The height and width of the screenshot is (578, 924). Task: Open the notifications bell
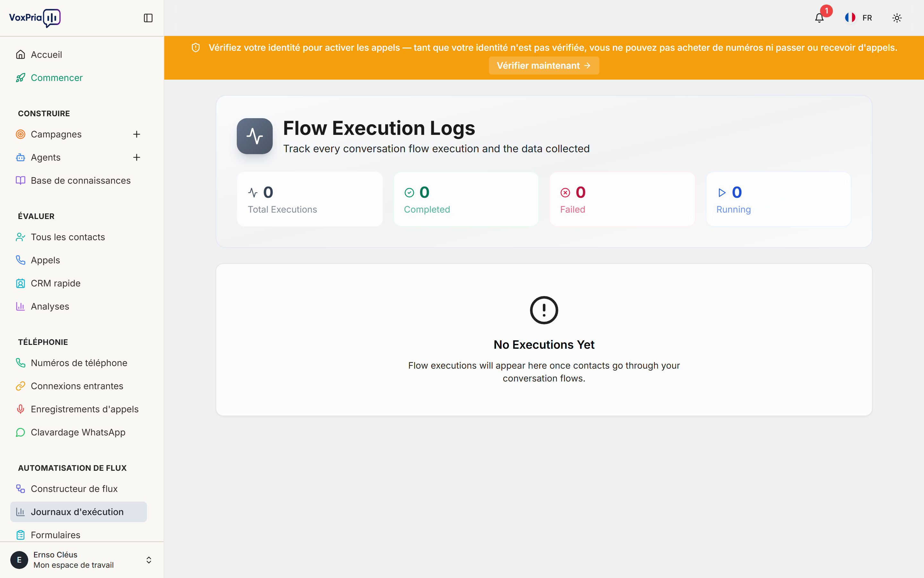pyautogui.click(x=819, y=18)
